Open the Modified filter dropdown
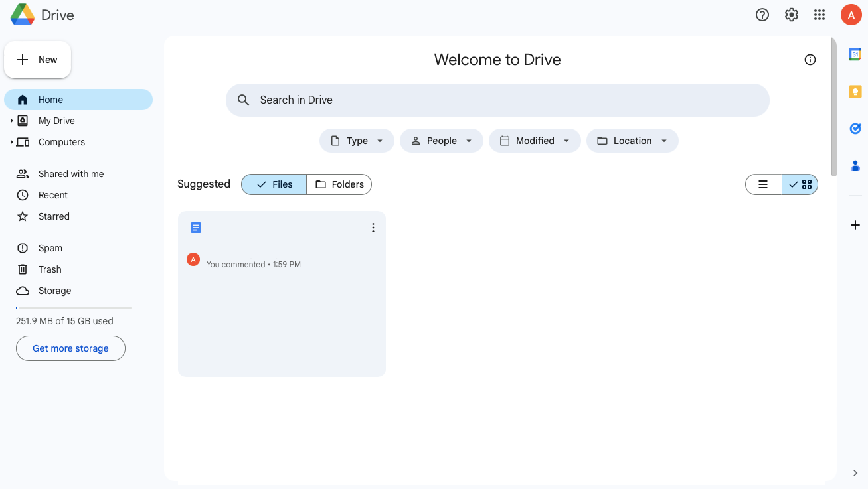 point(535,141)
